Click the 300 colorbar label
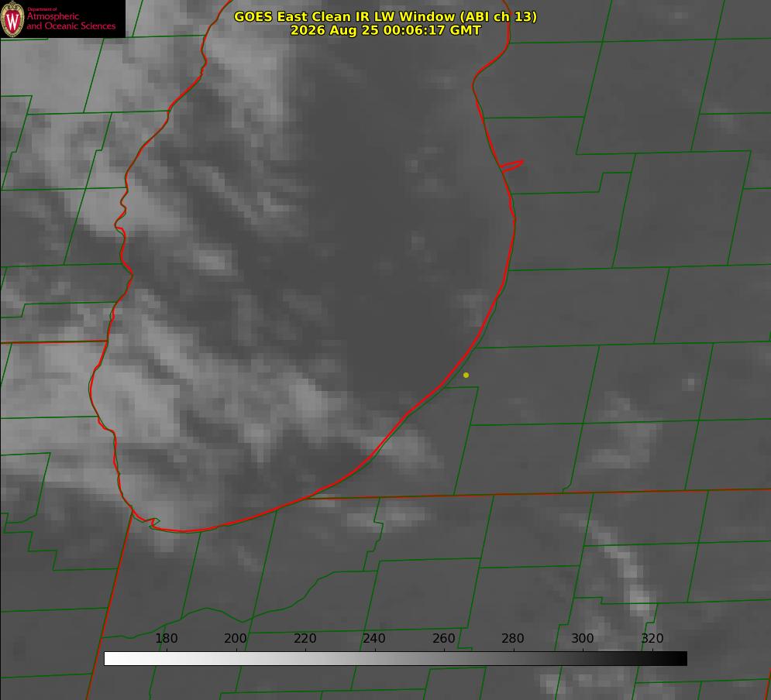This screenshot has height=700, width=771. pos(583,638)
